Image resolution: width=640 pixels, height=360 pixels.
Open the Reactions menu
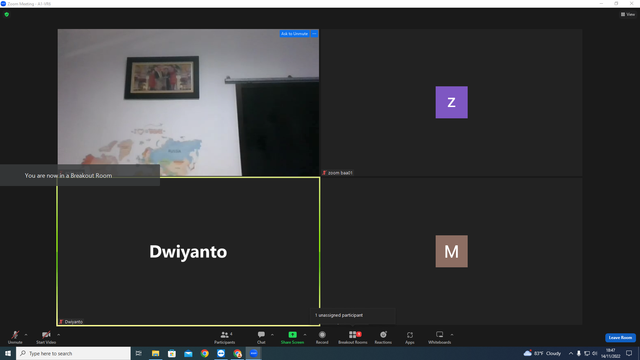[x=383, y=337]
